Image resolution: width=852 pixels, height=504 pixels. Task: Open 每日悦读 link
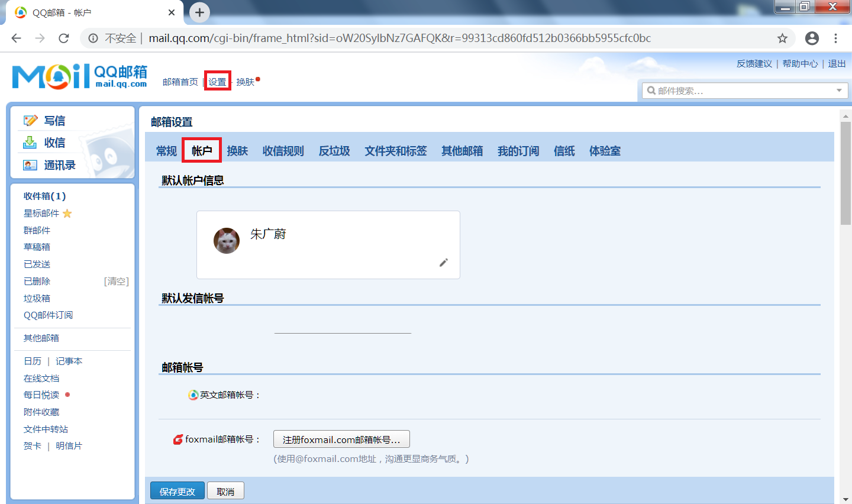41,395
